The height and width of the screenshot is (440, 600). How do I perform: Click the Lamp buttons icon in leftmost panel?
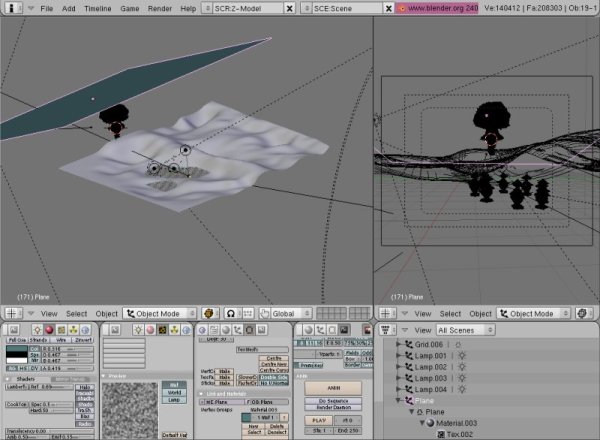tap(37, 329)
